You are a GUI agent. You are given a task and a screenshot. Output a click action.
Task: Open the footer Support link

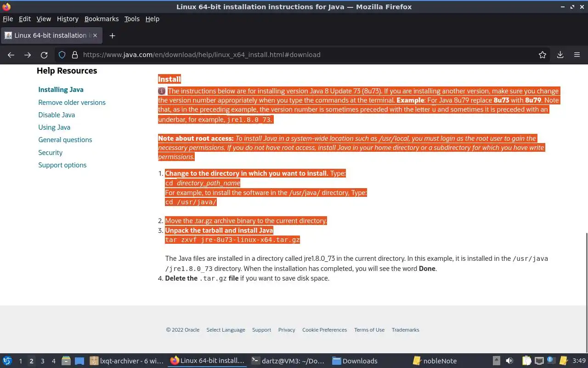click(x=261, y=330)
